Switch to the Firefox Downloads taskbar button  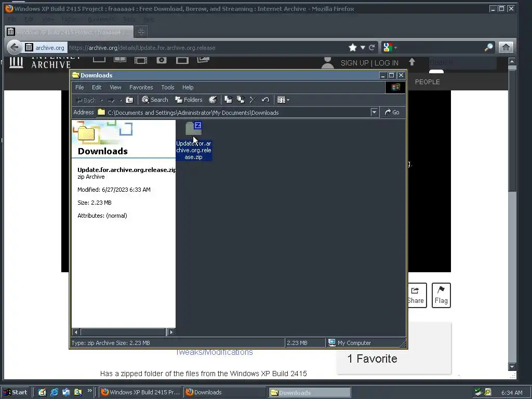pos(224,392)
